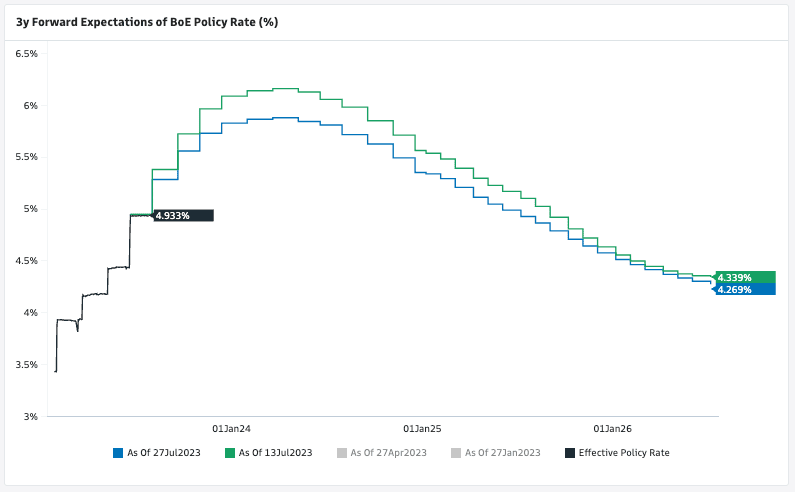Image resolution: width=795 pixels, height=492 pixels.
Task: Click the 5% y-axis gridline label
Action: coord(31,209)
